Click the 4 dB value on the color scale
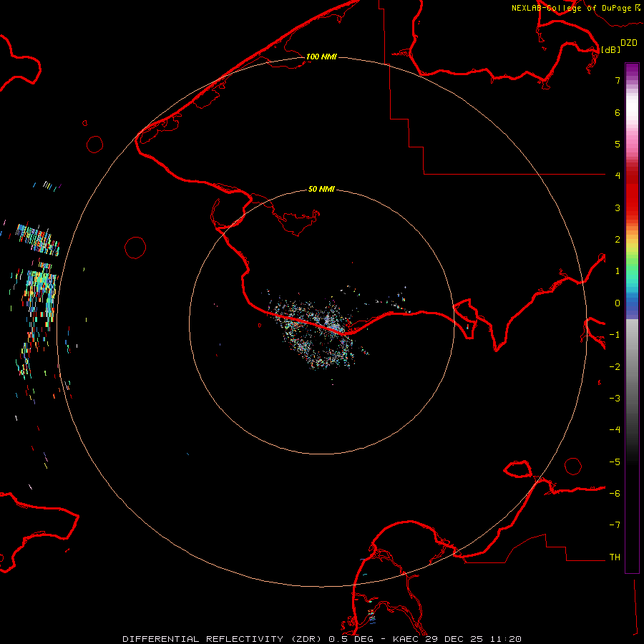Screen dimensions: 644x644 pos(618,176)
